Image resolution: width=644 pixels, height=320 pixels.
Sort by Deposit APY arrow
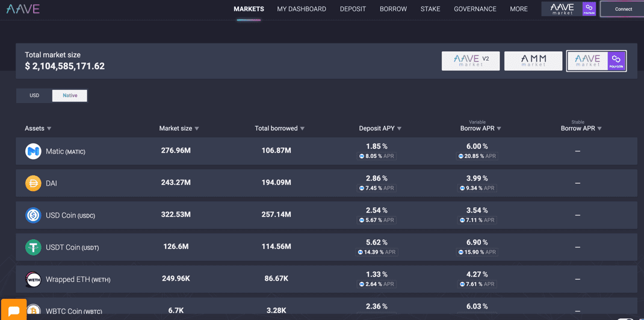[x=399, y=129]
